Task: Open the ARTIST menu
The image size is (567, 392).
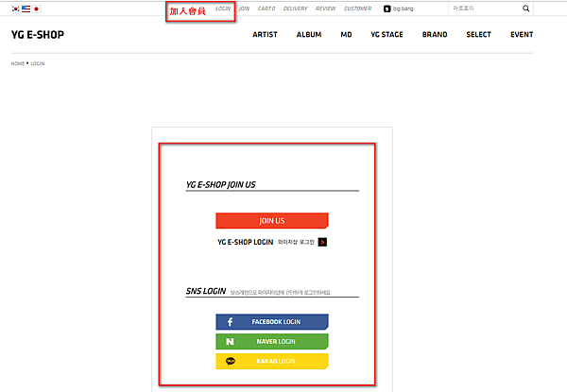Action: point(265,35)
